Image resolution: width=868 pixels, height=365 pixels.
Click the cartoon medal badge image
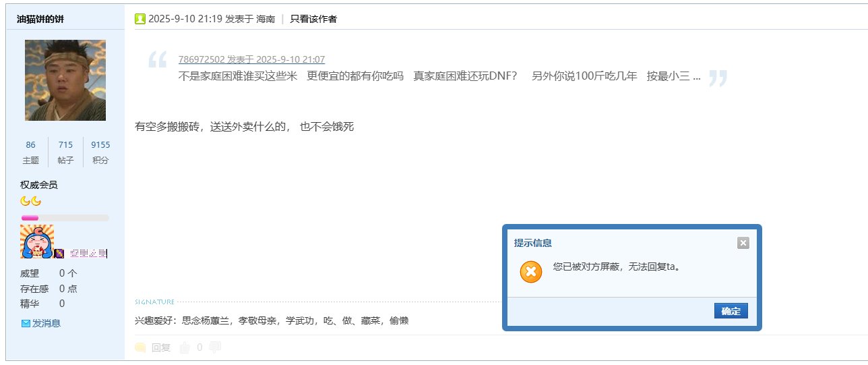point(37,242)
